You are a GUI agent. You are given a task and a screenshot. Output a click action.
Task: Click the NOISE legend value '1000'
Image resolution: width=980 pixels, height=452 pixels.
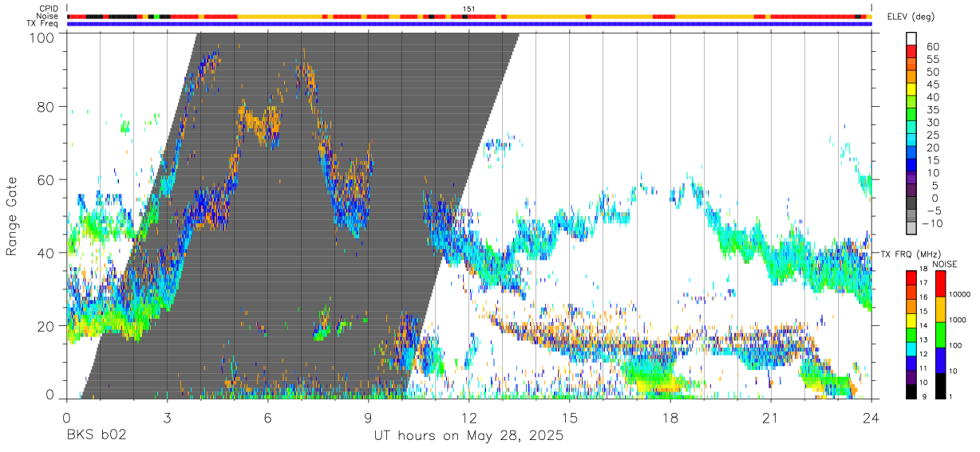pos(958,321)
